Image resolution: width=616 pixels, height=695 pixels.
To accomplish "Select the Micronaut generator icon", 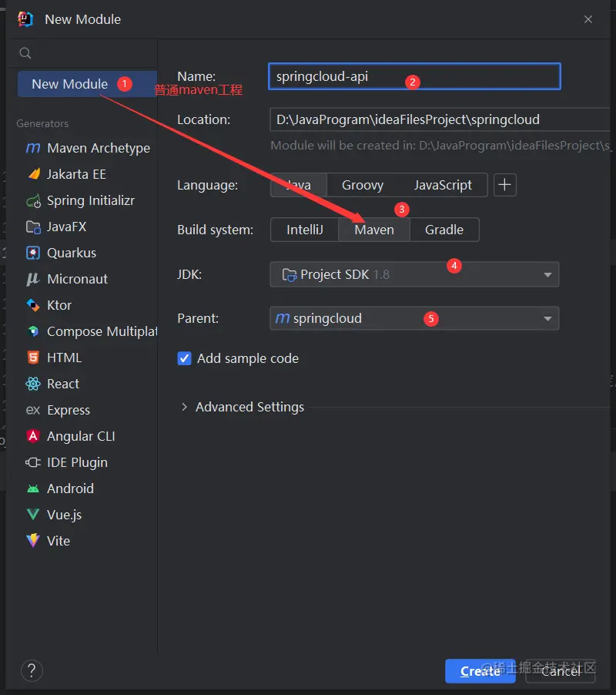I will point(33,279).
